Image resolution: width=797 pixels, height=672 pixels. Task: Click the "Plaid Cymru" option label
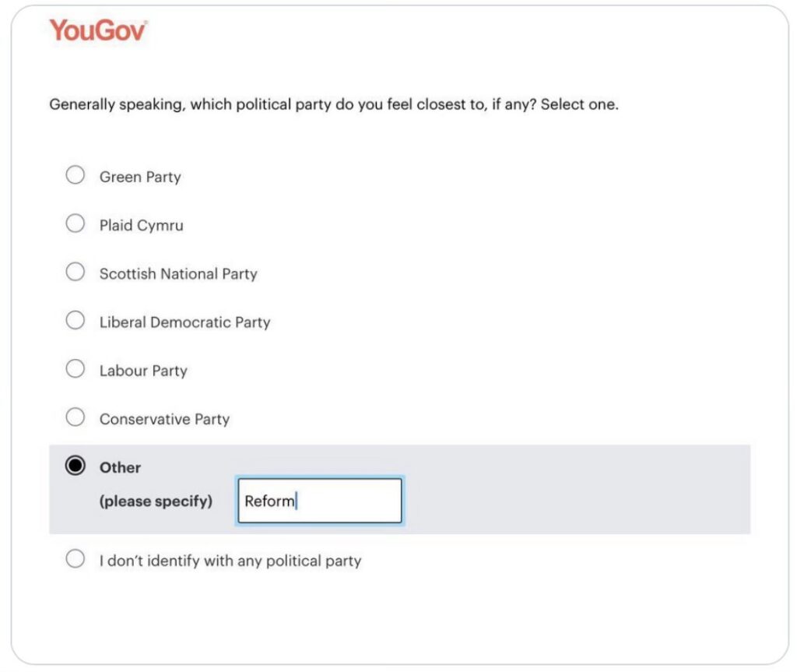pos(141,226)
